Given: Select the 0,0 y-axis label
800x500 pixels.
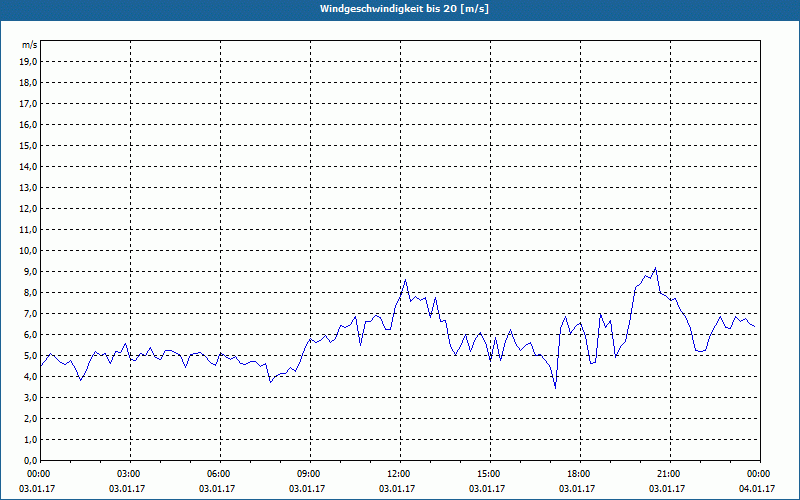Looking at the screenshot, I should click(x=30, y=460).
